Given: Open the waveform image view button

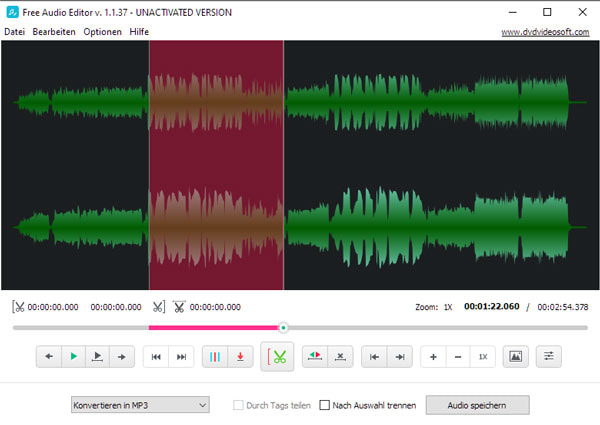Looking at the screenshot, I should tap(515, 356).
